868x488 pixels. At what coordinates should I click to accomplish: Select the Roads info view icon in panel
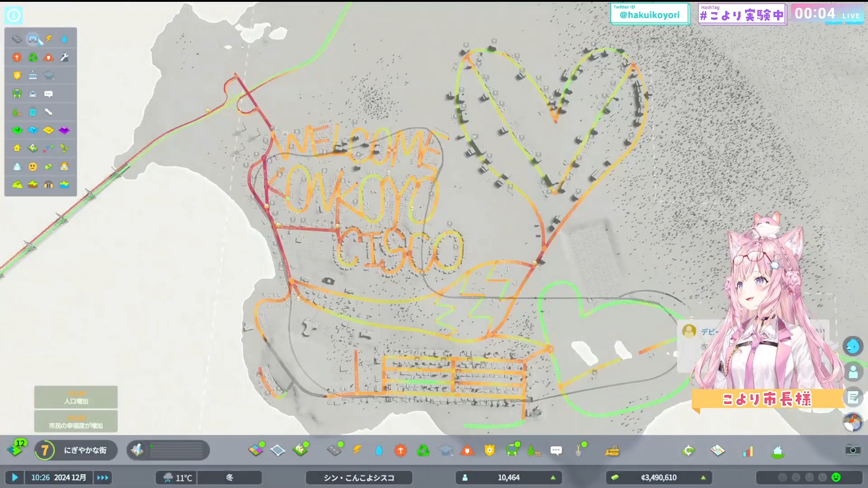pyautogui.click(x=17, y=39)
